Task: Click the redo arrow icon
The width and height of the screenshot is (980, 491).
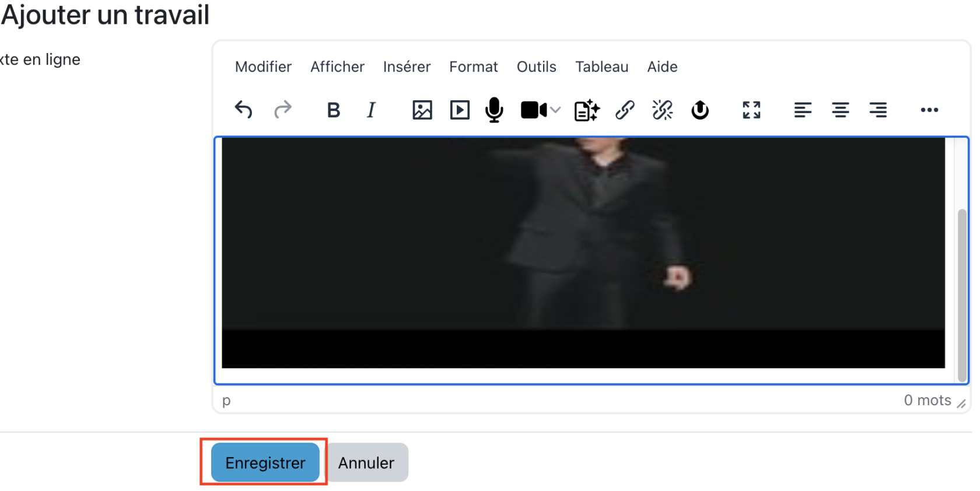Action: [283, 110]
